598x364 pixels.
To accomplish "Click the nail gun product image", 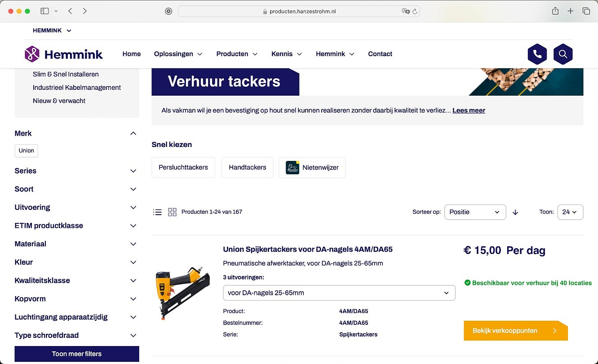I will pos(182,293).
